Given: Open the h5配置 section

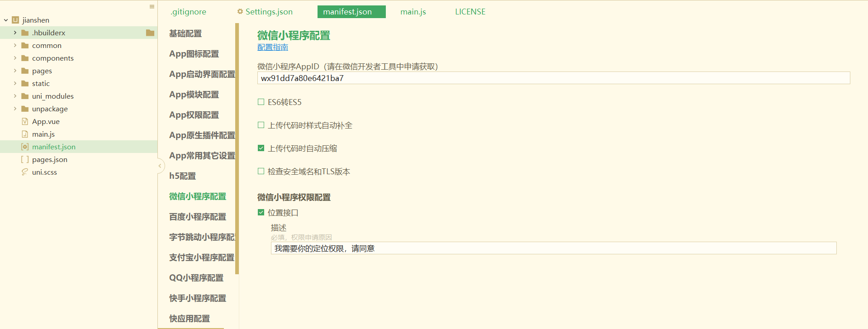Looking at the screenshot, I should [183, 176].
